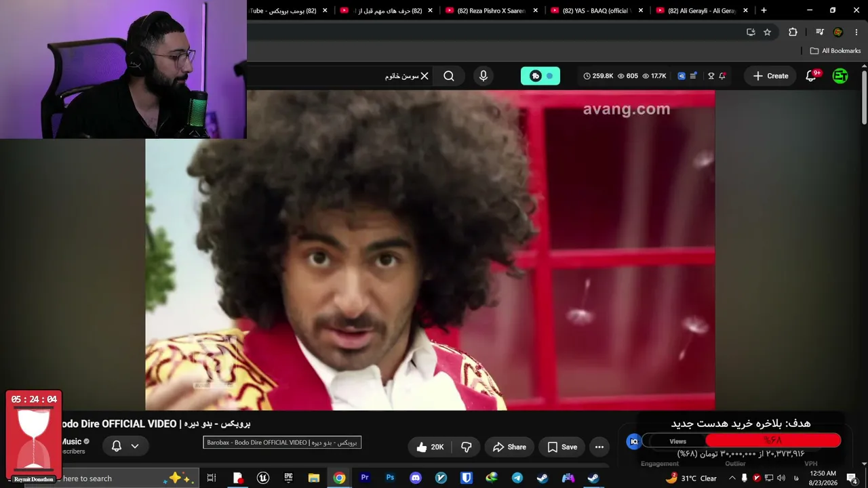Open YouTube notifications bell with 9+ badge
The height and width of the screenshot is (488, 868).
tap(811, 76)
